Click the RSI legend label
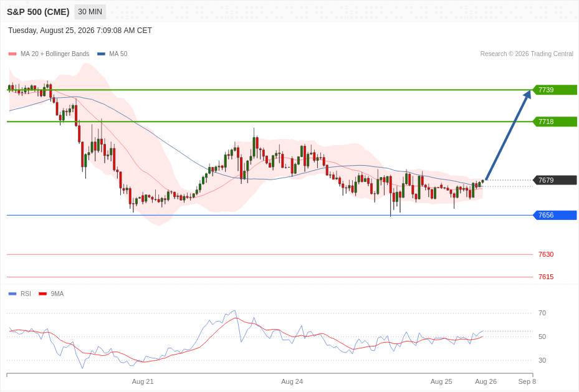The height and width of the screenshot is (392, 579). (26, 294)
